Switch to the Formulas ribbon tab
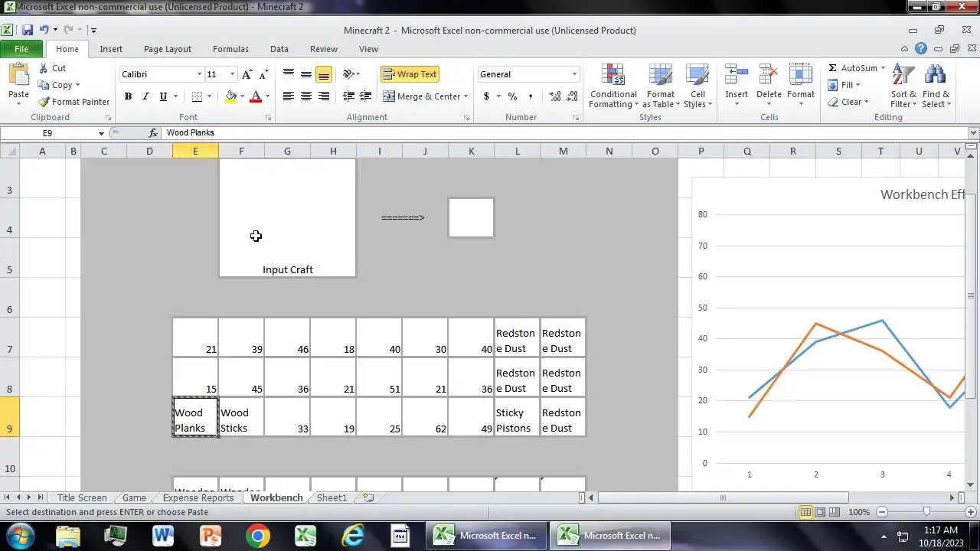980x551 pixels. (x=230, y=49)
